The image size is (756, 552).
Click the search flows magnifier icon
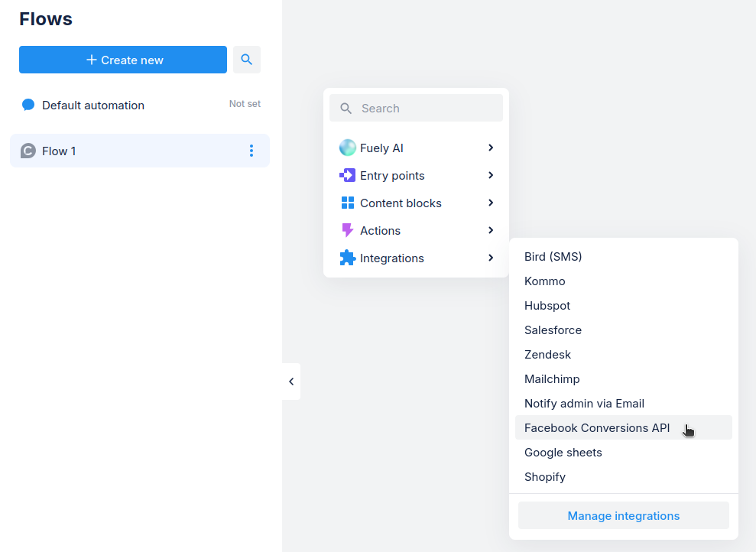[x=246, y=60]
